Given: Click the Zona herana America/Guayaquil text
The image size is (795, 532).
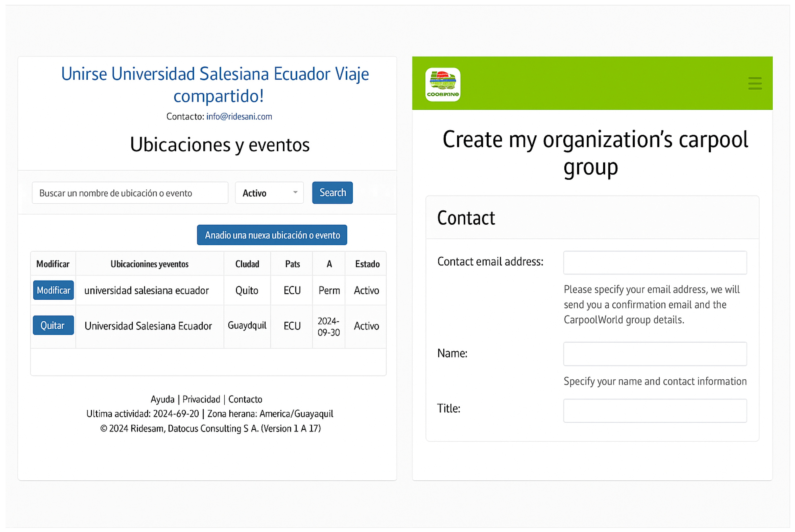Looking at the screenshot, I should tap(270, 414).
